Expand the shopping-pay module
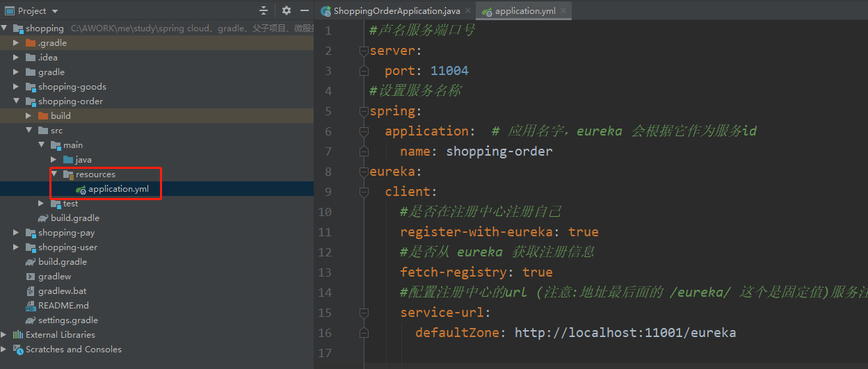Screen dimensions: 868x369 click(16, 233)
